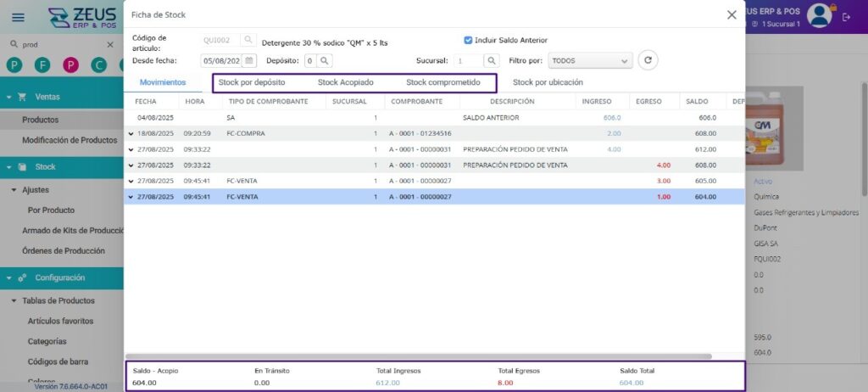Click the Sucursal search magnifier
Screen dimensions: 868x392
point(492,61)
